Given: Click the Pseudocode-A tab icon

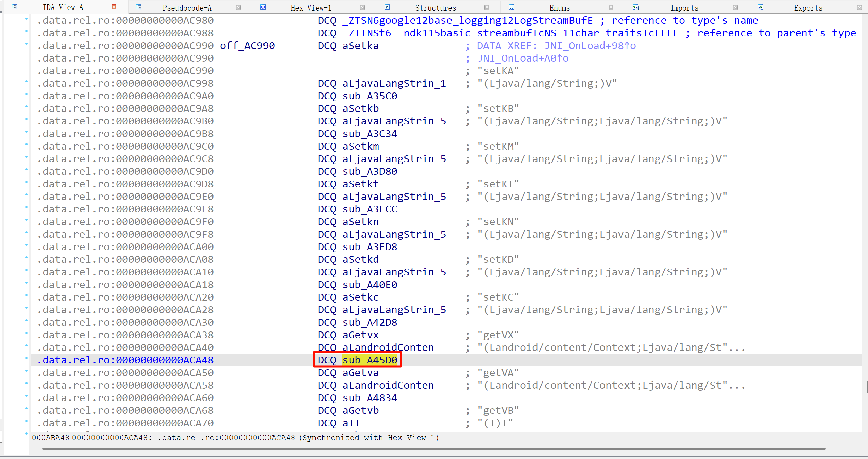Looking at the screenshot, I should coord(139,7).
